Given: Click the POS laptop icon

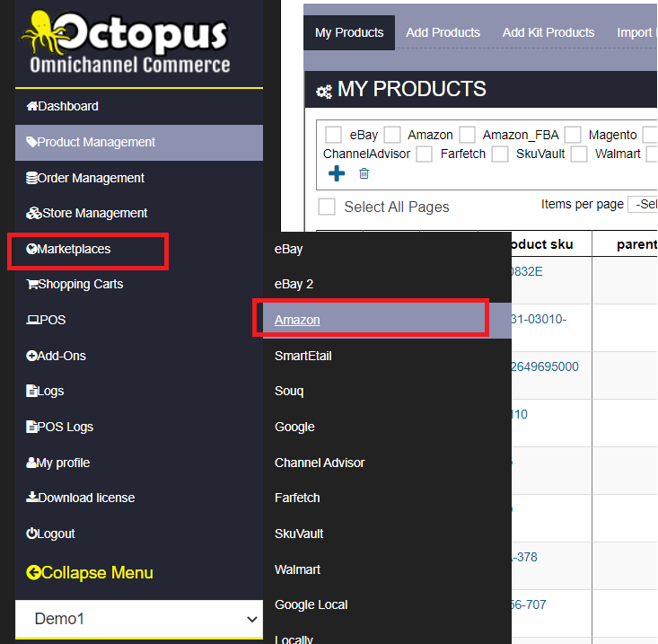Looking at the screenshot, I should [x=32, y=320].
